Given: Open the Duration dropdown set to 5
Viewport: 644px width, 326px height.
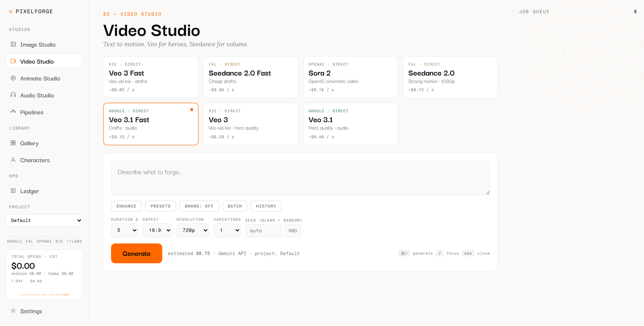Looking at the screenshot, I should [124, 230].
